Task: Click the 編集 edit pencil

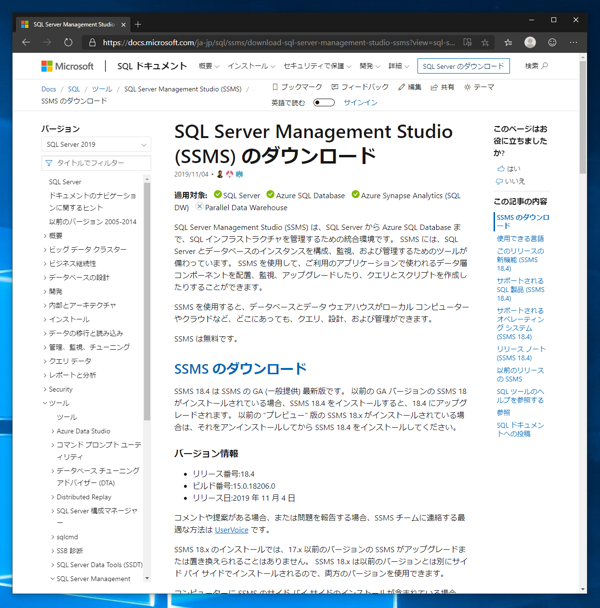Action: 410,87
